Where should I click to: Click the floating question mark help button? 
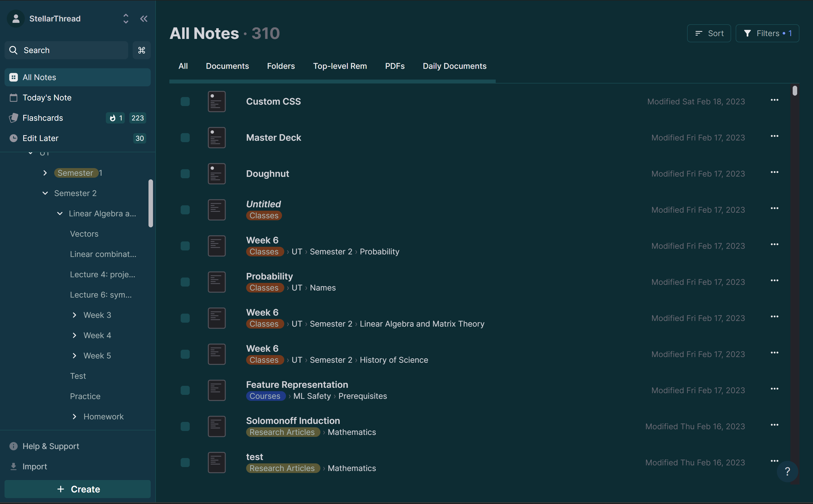tap(787, 471)
